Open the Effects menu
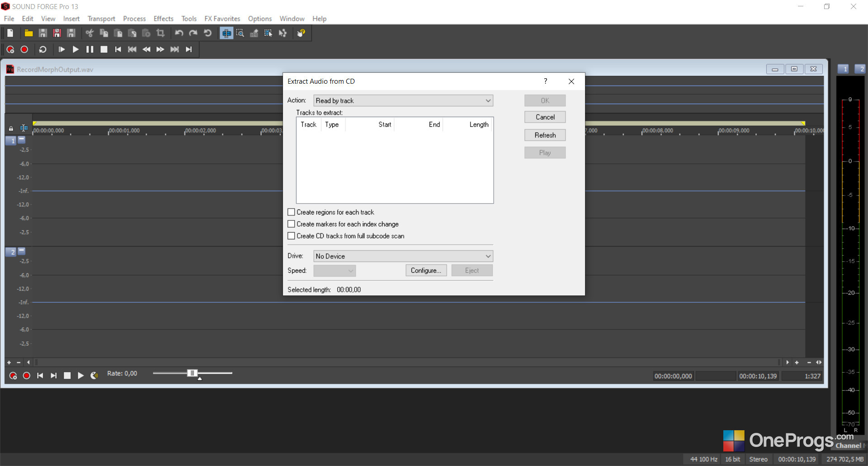868x466 pixels. coord(163,19)
